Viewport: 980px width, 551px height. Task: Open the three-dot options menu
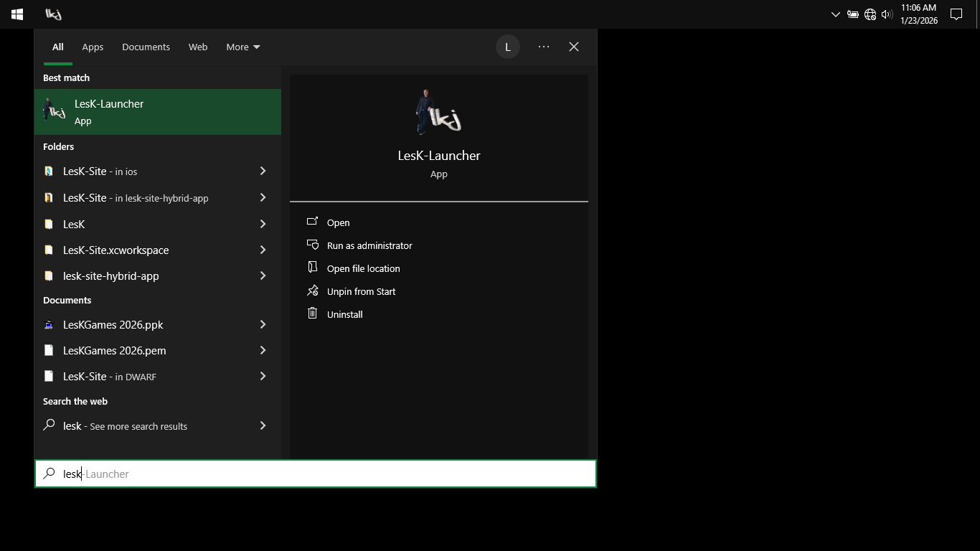click(544, 47)
